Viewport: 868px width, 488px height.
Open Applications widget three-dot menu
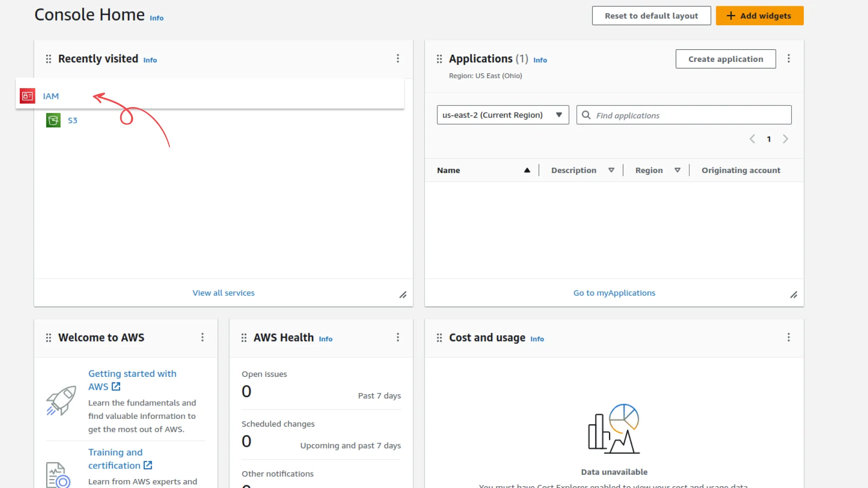tap(788, 58)
